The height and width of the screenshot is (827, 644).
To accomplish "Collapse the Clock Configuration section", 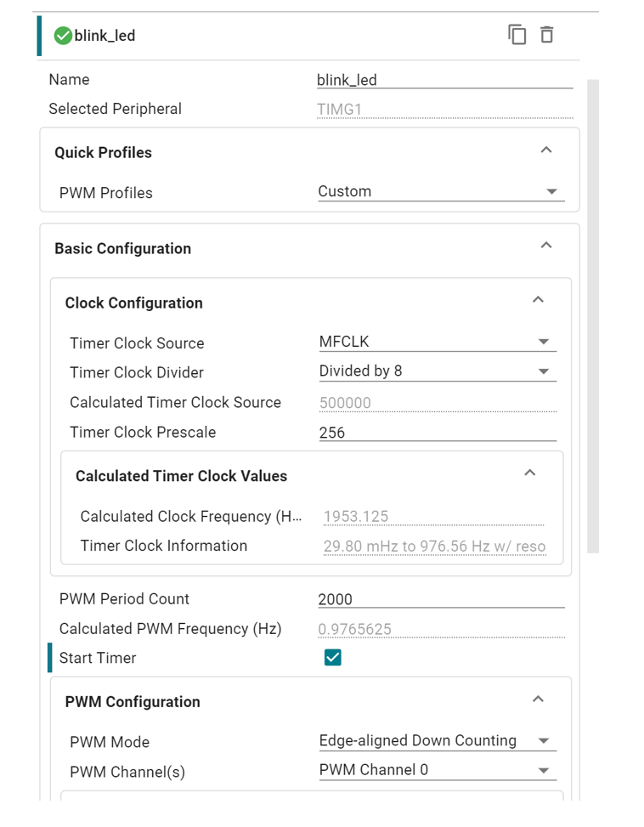I will coord(538,300).
